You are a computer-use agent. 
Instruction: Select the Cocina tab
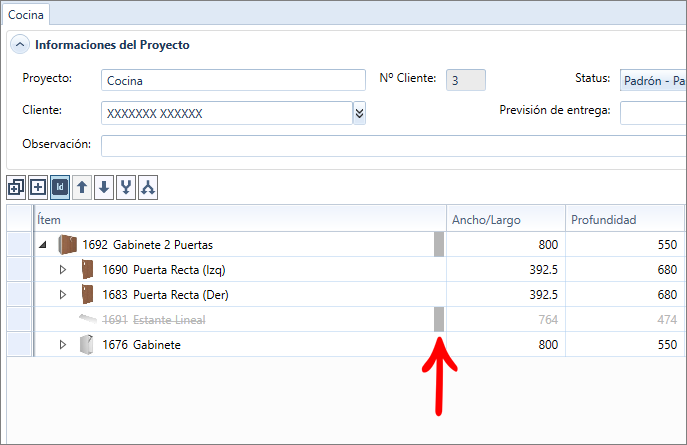click(26, 15)
